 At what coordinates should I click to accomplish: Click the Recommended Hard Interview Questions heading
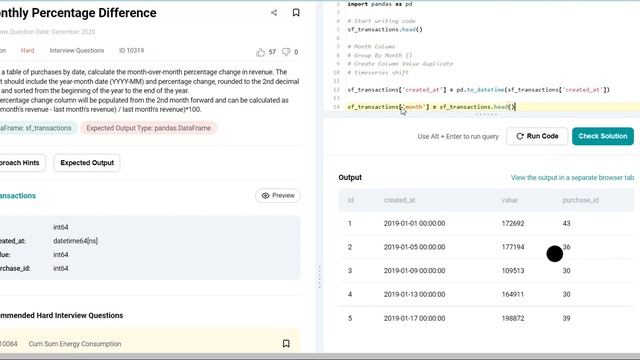coord(61,316)
